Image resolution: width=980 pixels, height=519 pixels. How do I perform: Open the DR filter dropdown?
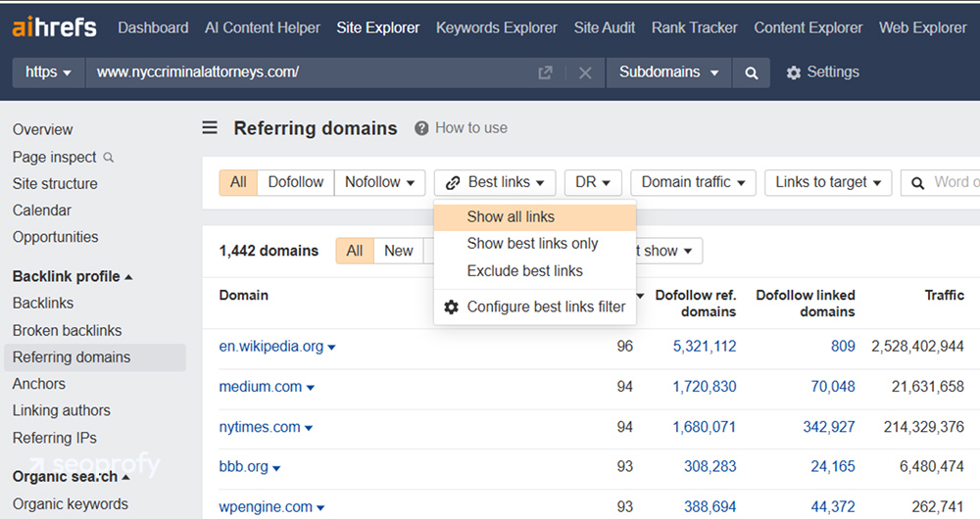click(593, 182)
